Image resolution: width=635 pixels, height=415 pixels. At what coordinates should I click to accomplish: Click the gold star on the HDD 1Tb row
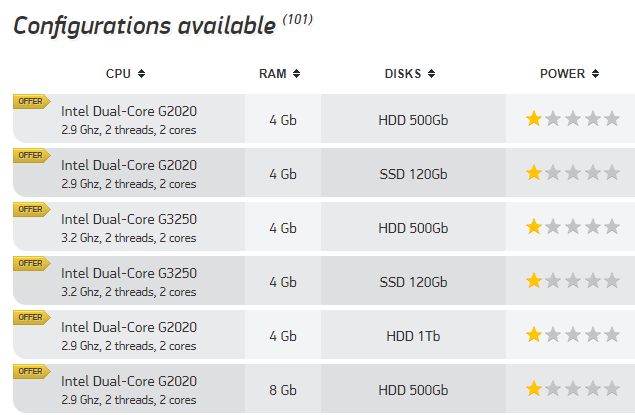tap(534, 335)
